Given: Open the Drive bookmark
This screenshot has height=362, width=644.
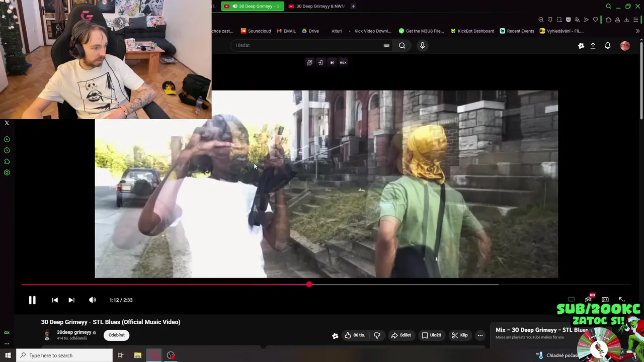Looking at the screenshot, I should pos(310,31).
